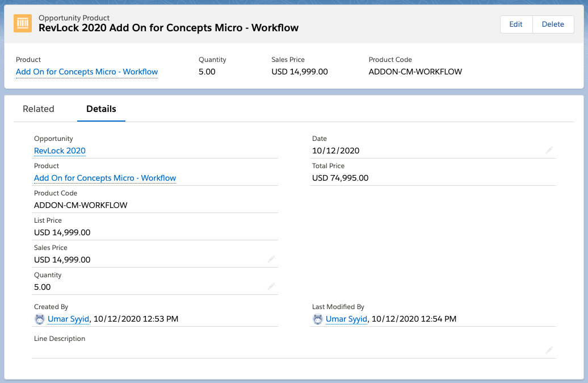Open the RevLock 2020 opportunity link
The height and width of the screenshot is (383, 588).
tap(60, 151)
